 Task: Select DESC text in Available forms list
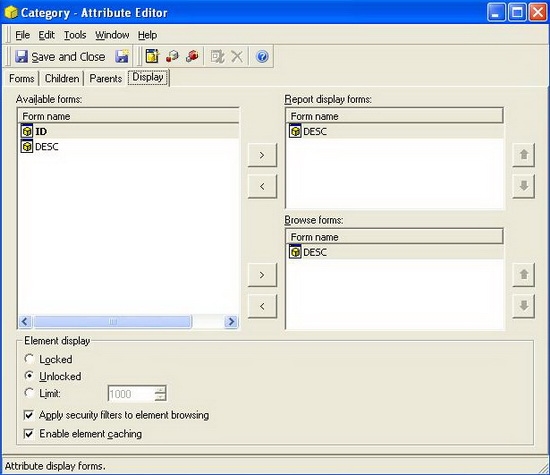[x=47, y=146]
